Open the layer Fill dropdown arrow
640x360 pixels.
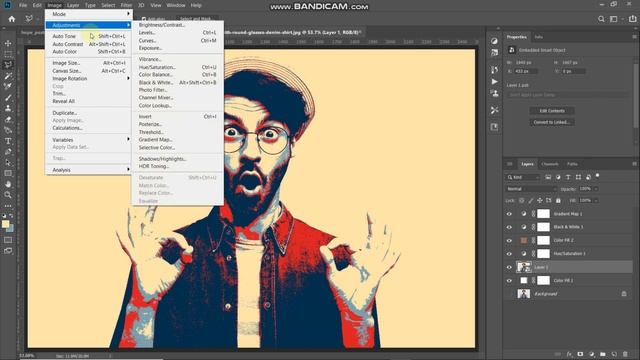click(596, 200)
